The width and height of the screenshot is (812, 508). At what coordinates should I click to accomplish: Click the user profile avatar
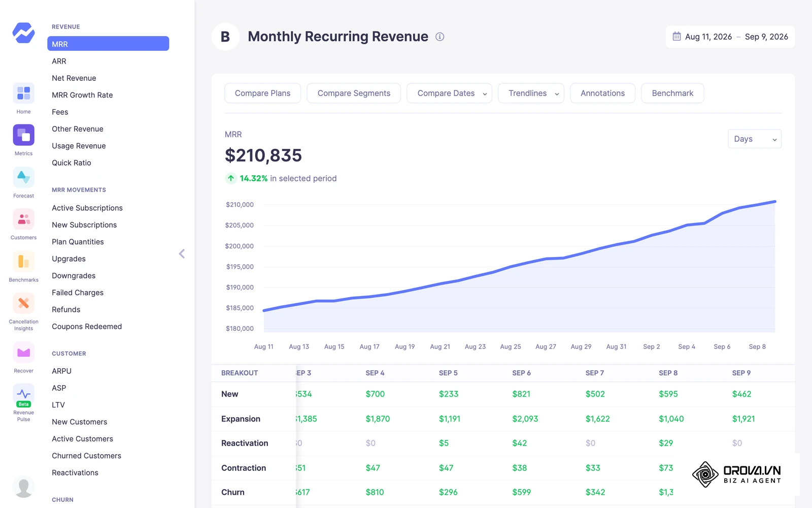23,487
